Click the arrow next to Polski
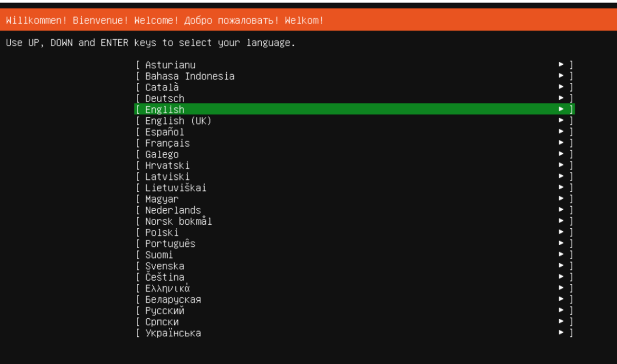This screenshot has width=617, height=364. click(x=561, y=232)
